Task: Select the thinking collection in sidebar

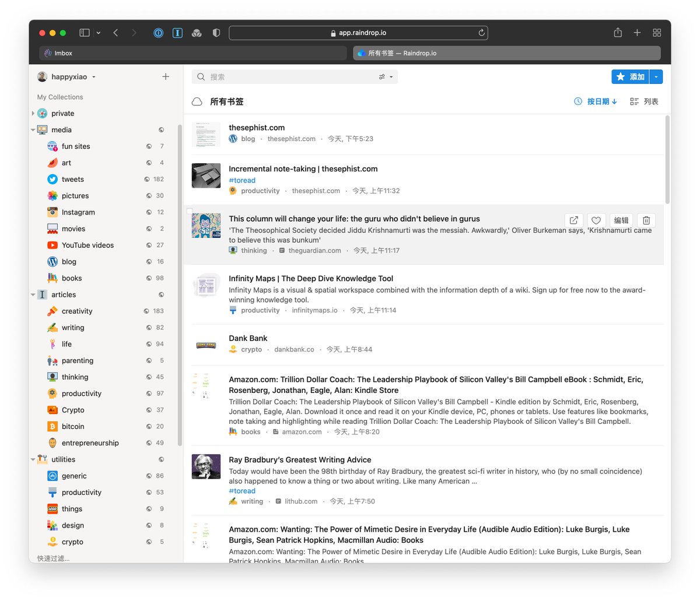Action: pos(106,377)
